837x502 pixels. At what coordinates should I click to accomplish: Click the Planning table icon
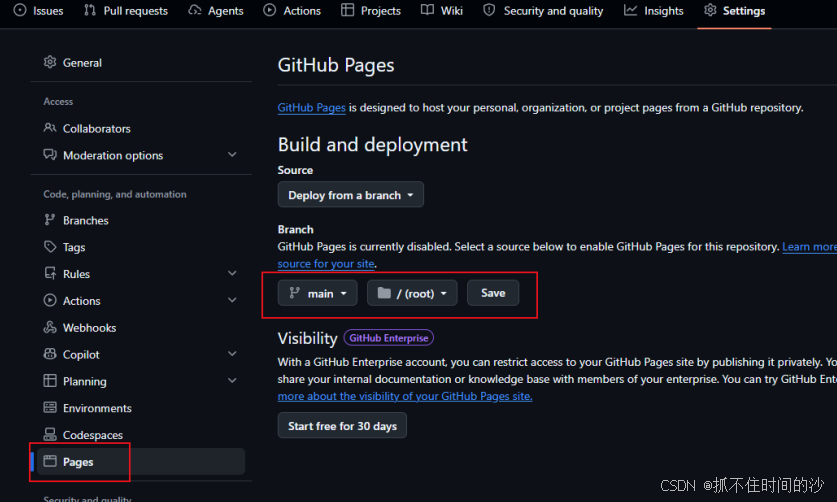(x=50, y=380)
